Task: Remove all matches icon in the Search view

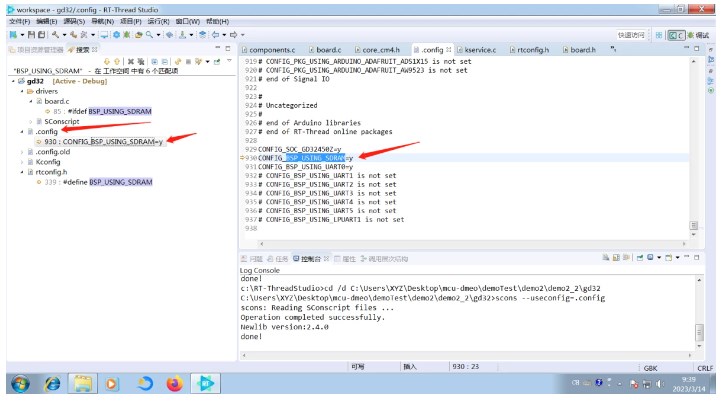Action: point(140,61)
